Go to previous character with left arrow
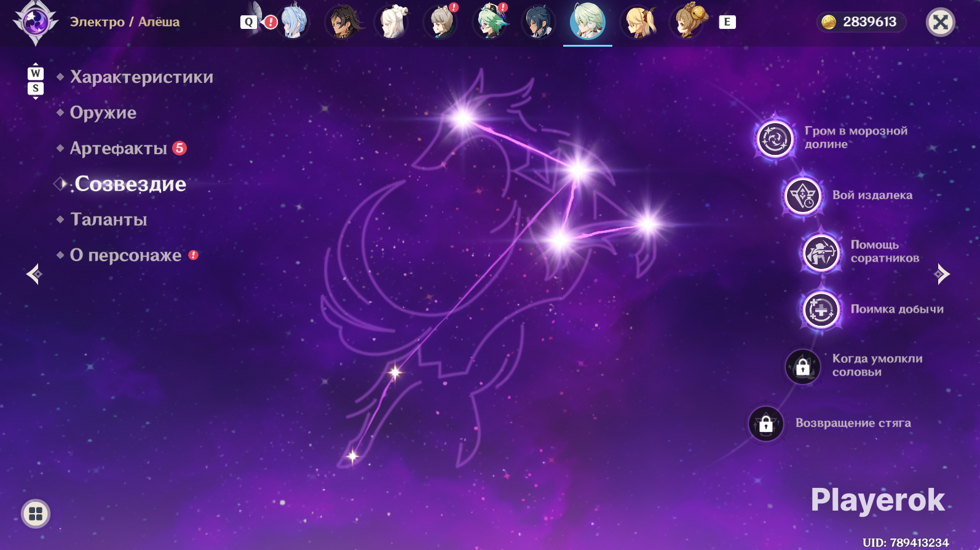 pyautogui.click(x=34, y=274)
